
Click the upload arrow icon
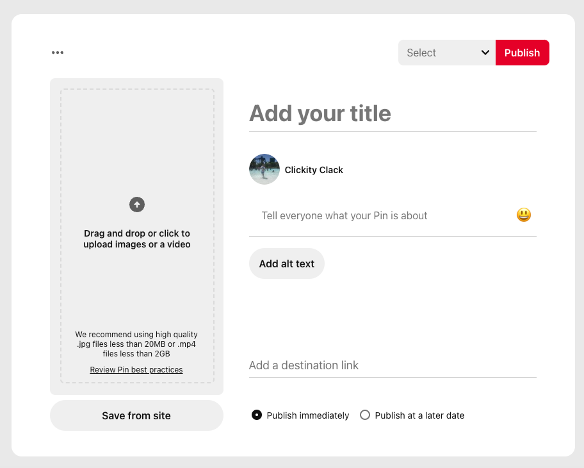[x=137, y=204]
